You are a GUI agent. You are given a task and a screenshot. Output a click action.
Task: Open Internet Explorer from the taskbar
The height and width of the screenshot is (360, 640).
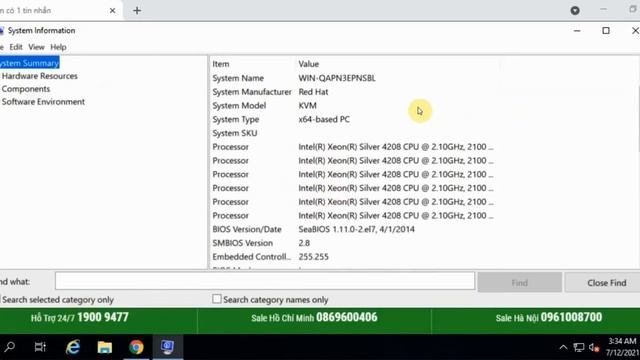click(73, 347)
